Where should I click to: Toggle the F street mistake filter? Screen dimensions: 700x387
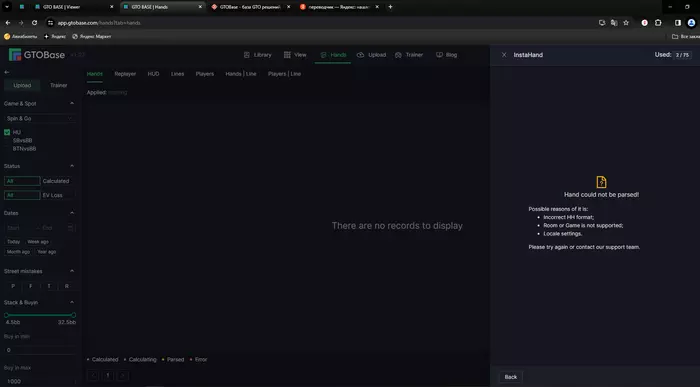click(31, 286)
